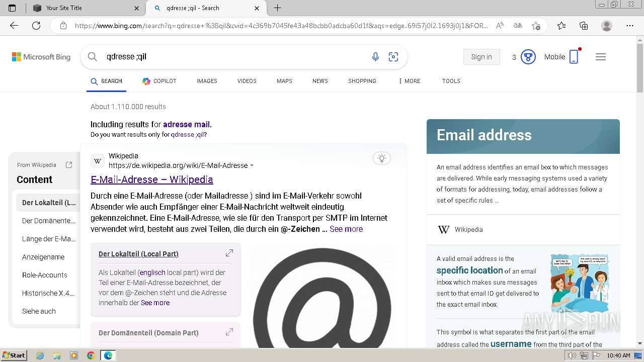Viewport: 644px width, 362px height.
Task: Click the Mobile phone icon
Action: tap(574, 57)
